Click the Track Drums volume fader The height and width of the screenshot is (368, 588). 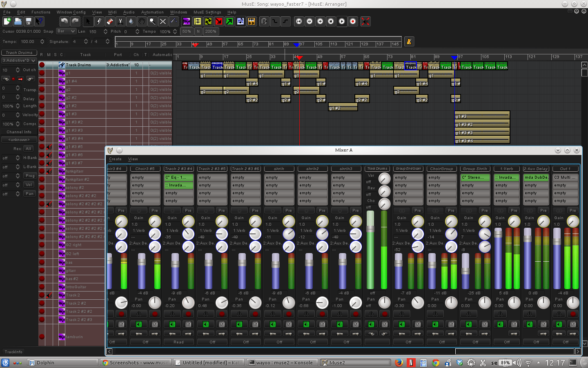click(370, 229)
